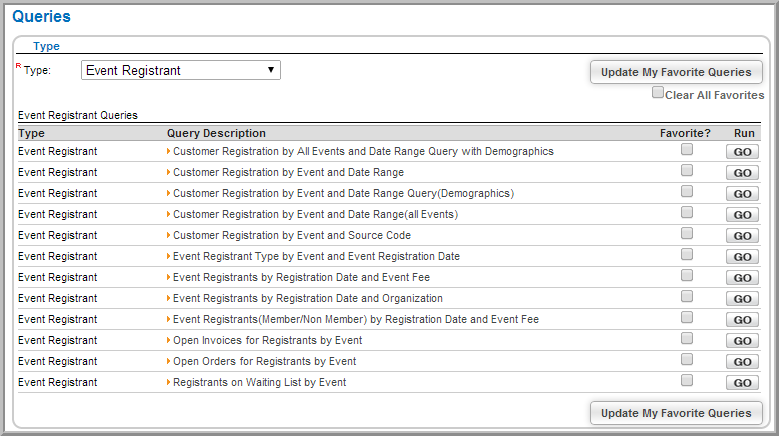779x436 pixels.
Task: Open the Type dropdown showing Event Registrant
Action: 181,70
